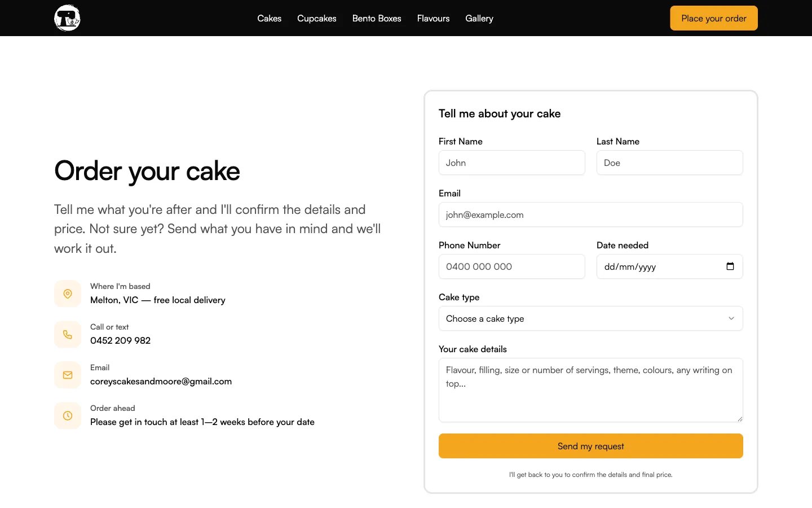Click the envelope icon beside the email address
812x508 pixels.
click(68, 375)
